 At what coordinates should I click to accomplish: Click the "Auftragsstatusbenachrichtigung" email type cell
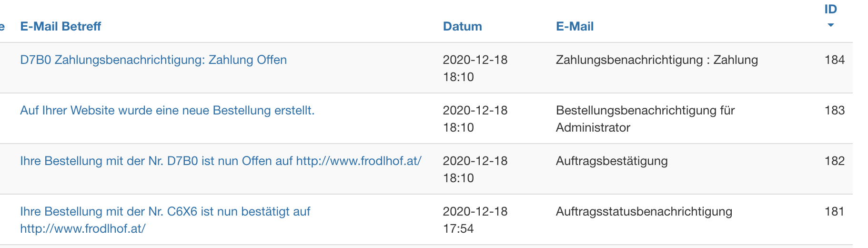644,212
